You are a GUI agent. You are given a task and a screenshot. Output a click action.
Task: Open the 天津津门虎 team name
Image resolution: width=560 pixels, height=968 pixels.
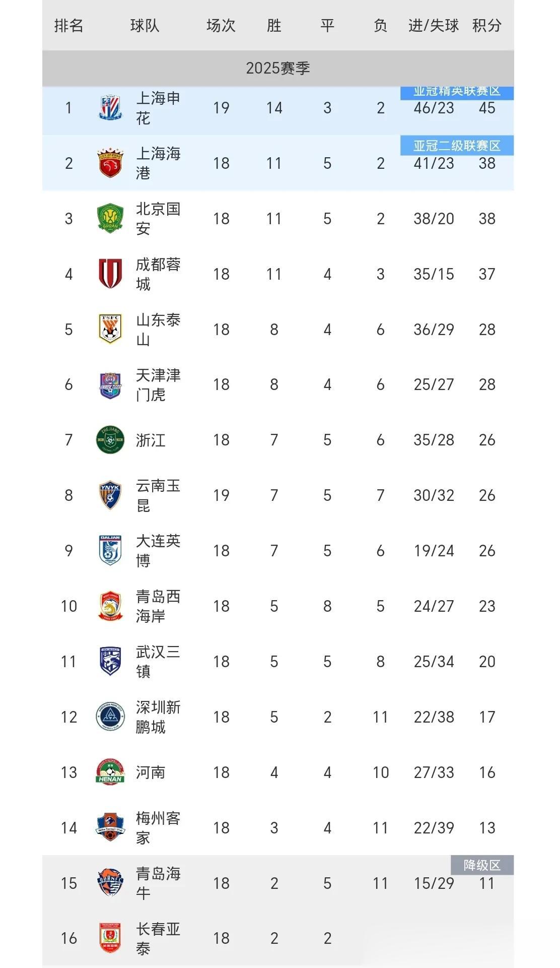pos(158,384)
